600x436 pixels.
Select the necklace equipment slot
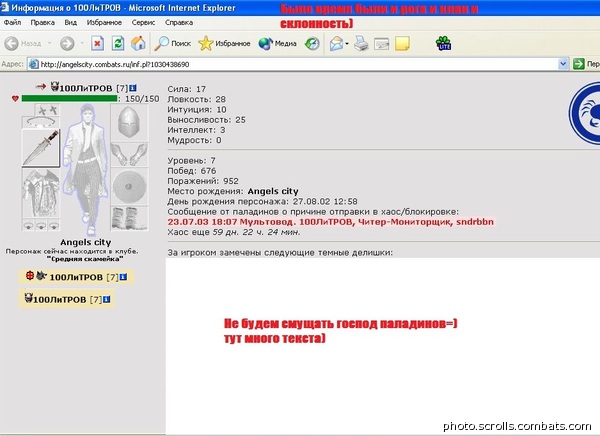tap(41, 122)
